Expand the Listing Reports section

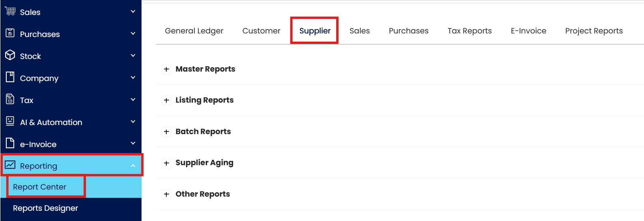[x=167, y=100]
